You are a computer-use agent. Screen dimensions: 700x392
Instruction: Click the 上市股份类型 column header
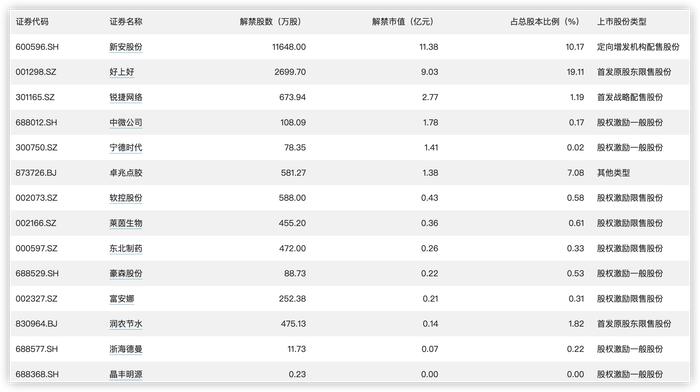(x=622, y=21)
